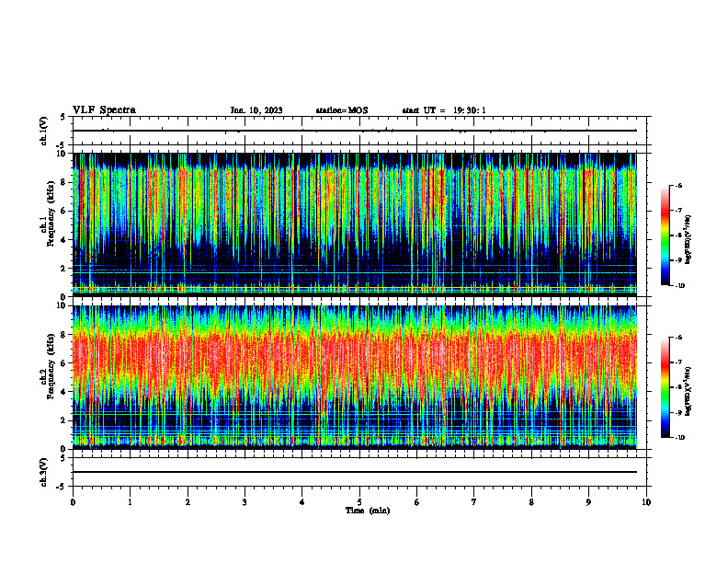This screenshot has width=728, height=563.
Task: Click the time axis tick label "5"
Action: (359, 502)
